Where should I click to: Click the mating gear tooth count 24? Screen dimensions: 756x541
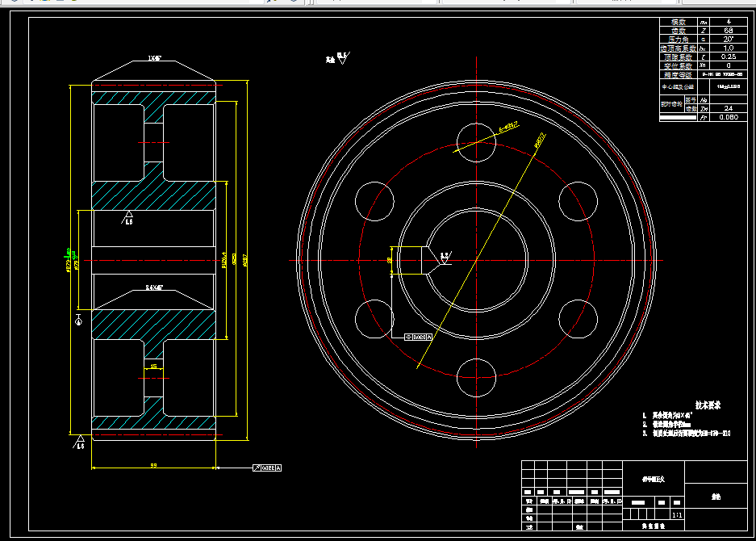729,108
